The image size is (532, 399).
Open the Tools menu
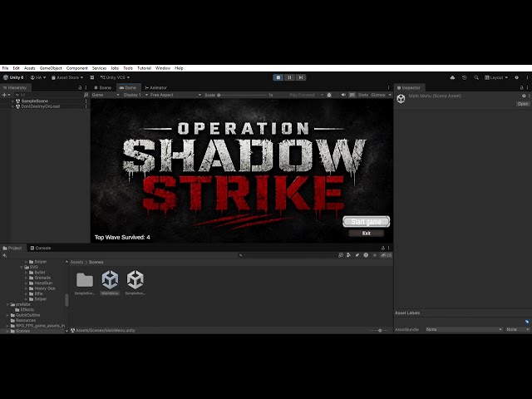128,68
